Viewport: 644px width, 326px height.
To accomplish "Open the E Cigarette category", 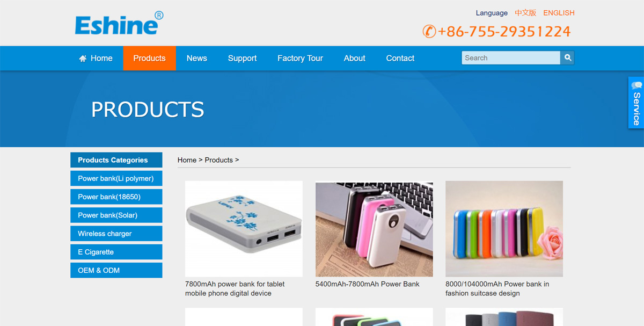I will 116,252.
